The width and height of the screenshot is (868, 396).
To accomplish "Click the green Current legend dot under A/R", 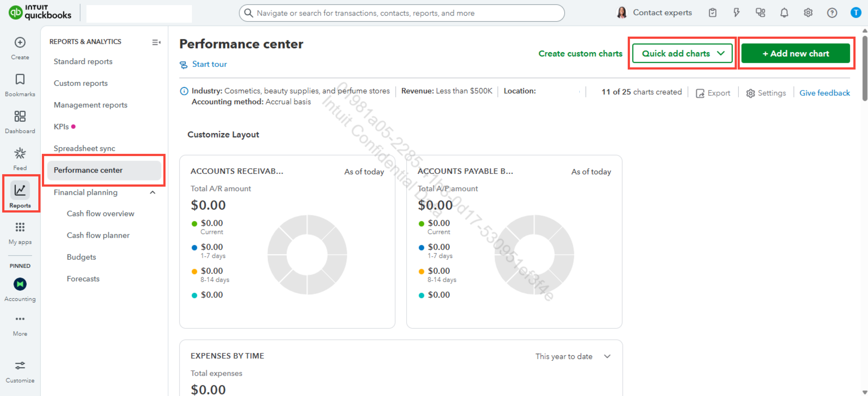I will point(194,224).
